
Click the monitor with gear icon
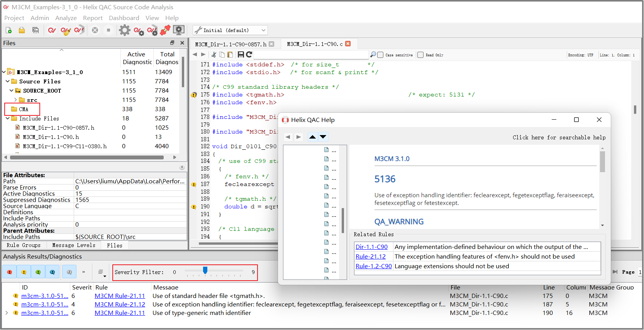tap(178, 30)
